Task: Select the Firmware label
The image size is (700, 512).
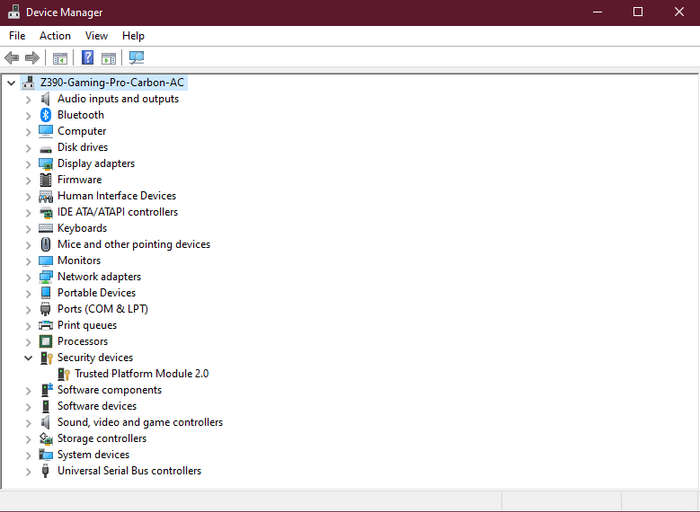Action: (79, 179)
